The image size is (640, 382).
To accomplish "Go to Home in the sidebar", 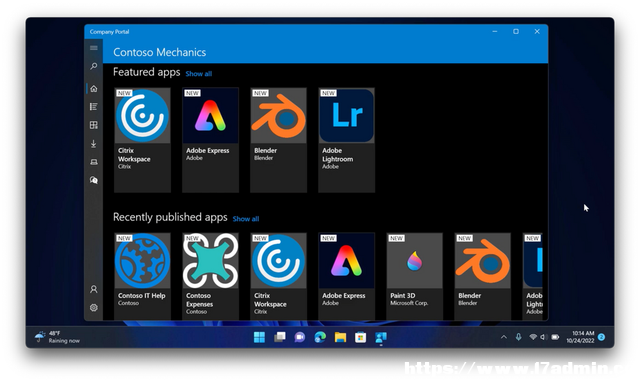I will [93, 89].
